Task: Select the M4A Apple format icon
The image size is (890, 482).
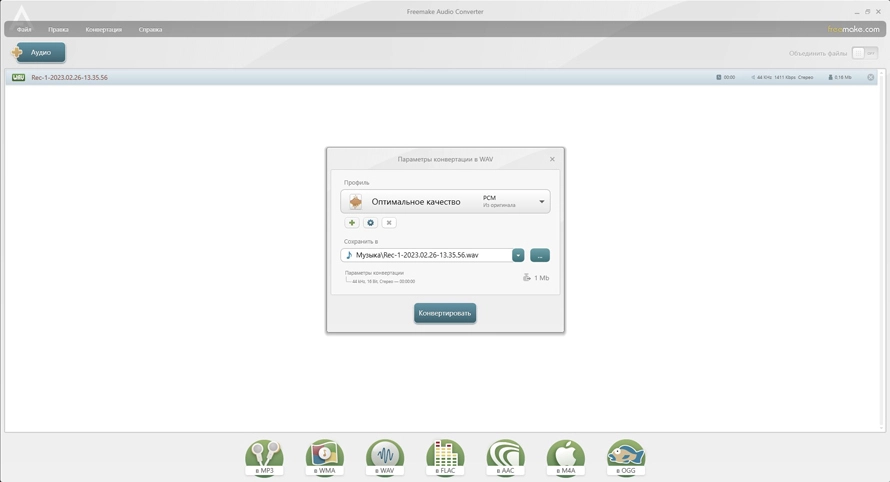Action: (x=565, y=458)
